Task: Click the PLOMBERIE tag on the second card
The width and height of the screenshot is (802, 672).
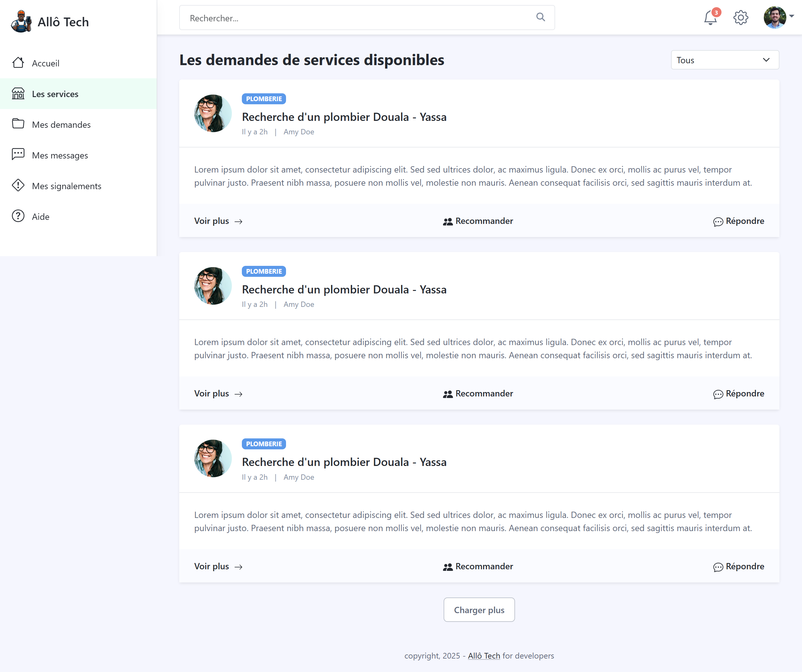Action: (x=264, y=271)
